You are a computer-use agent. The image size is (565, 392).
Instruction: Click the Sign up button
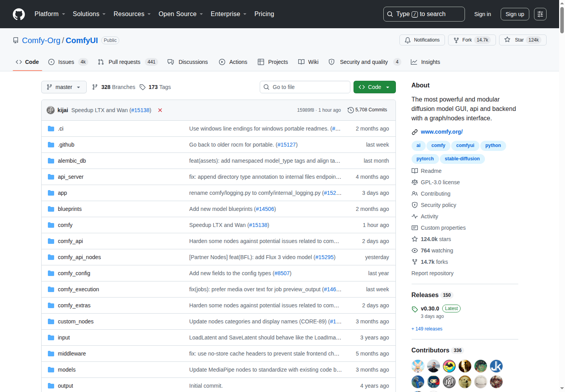point(515,14)
